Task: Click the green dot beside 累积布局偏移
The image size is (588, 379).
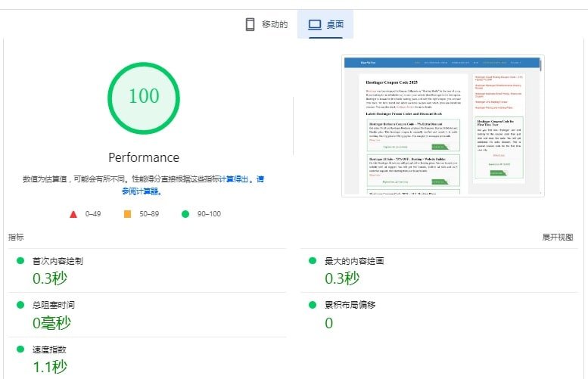Action: [x=312, y=304]
